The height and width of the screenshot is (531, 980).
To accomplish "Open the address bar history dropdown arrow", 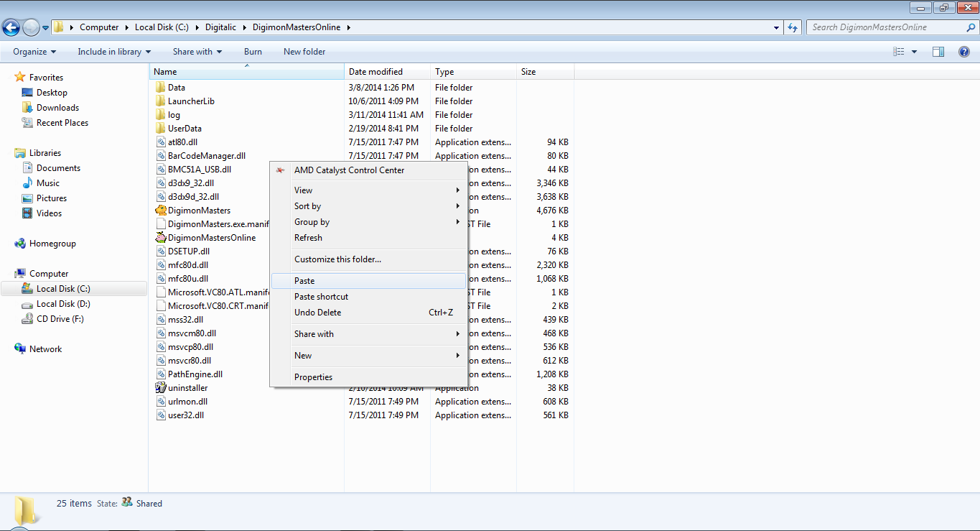I will [x=777, y=27].
